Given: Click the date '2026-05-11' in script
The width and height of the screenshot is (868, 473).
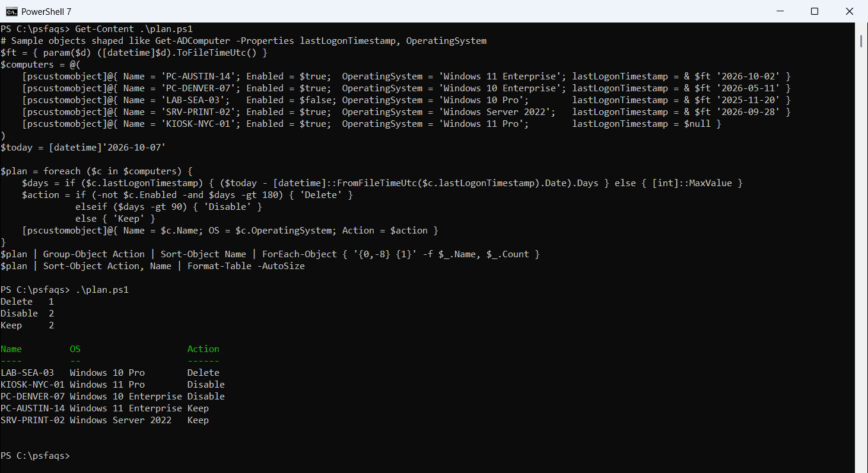Looking at the screenshot, I should click(x=748, y=88).
